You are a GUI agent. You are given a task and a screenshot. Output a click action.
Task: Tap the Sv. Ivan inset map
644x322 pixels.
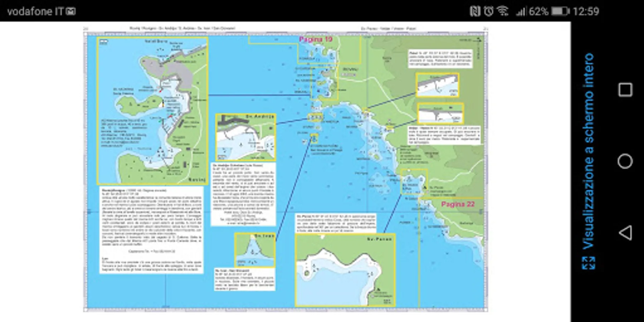click(x=255, y=250)
